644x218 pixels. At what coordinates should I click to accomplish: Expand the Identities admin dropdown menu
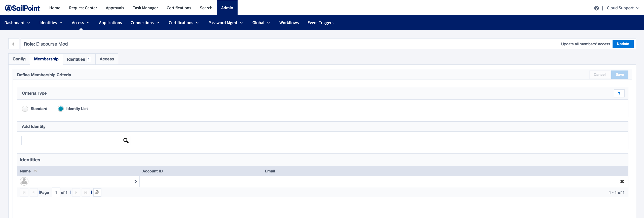[x=51, y=23]
